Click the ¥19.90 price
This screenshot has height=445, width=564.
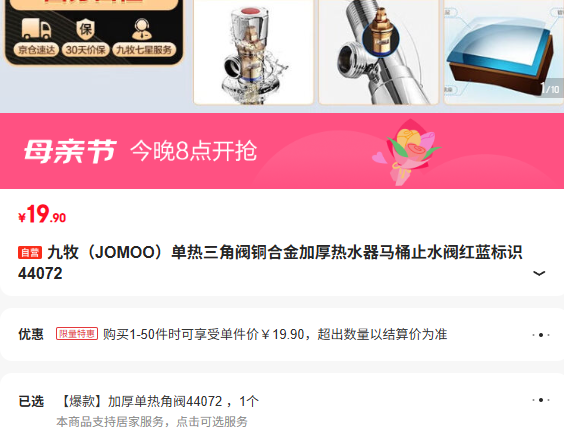coord(42,214)
